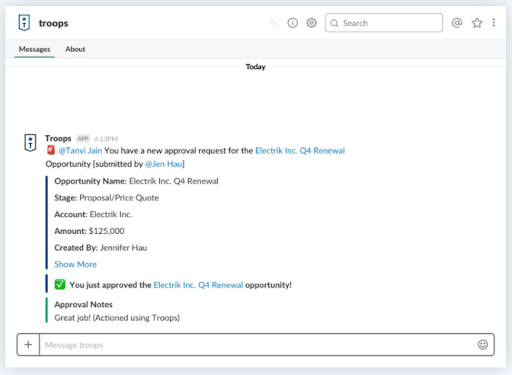Click the 6:13PM message timestamp
The width and height of the screenshot is (512, 375).
point(106,139)
